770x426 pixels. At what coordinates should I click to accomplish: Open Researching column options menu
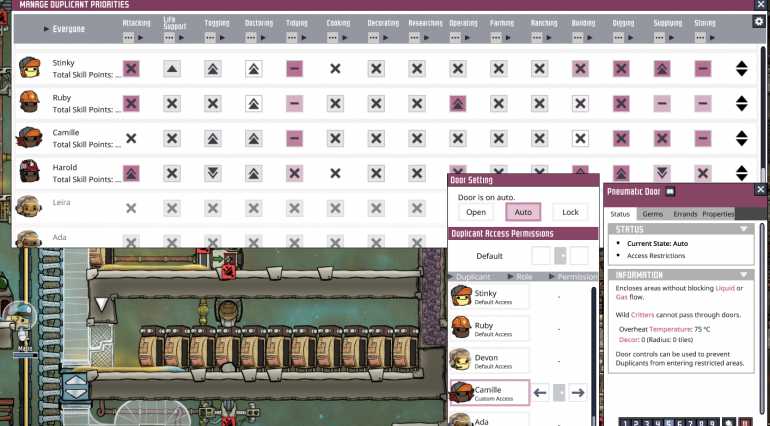[x=413, y=38]
